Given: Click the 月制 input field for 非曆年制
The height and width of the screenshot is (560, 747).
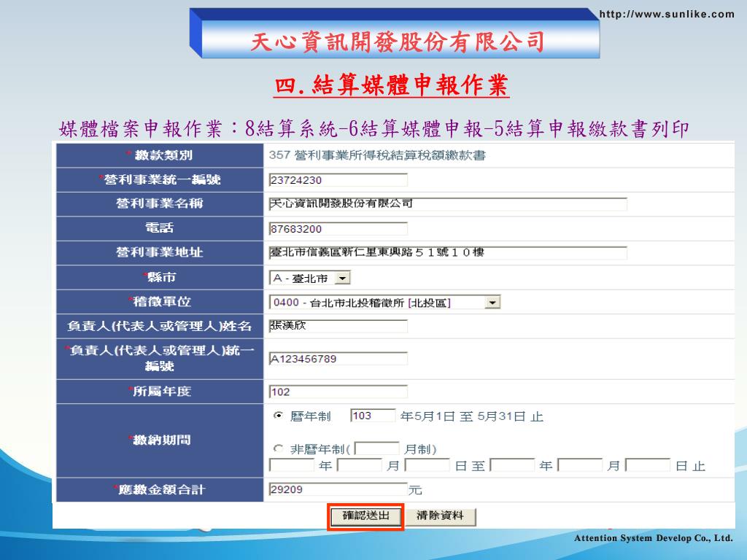Looking at the screenshot, I should pyautogui.click(x=376, y=448).
